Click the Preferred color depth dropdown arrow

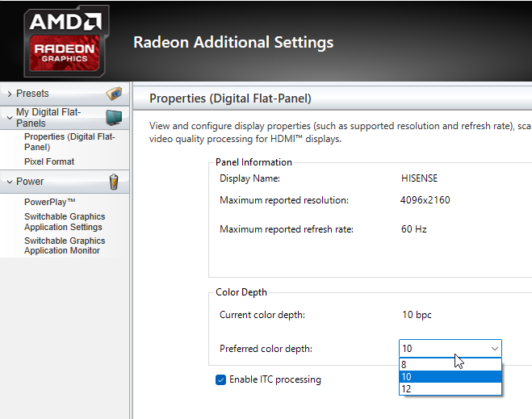494,348
